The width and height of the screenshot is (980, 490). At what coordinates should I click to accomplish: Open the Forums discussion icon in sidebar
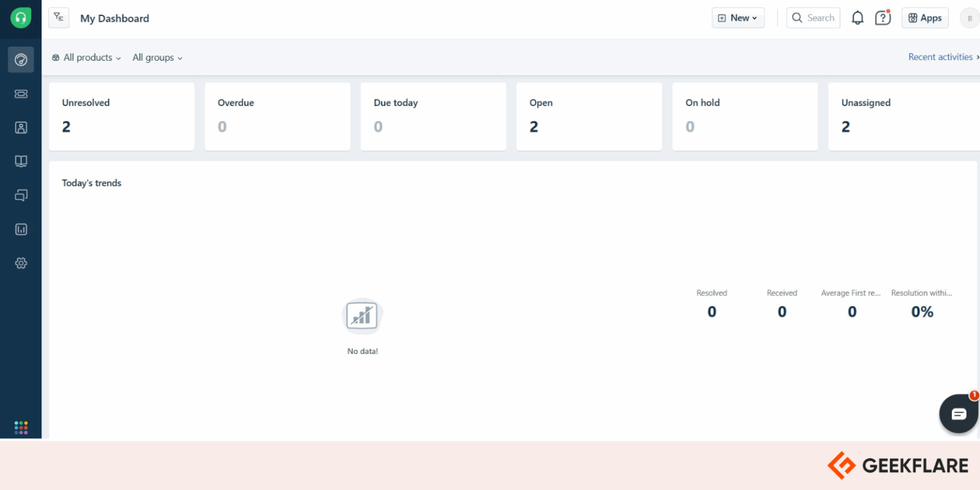click(20, 195)
